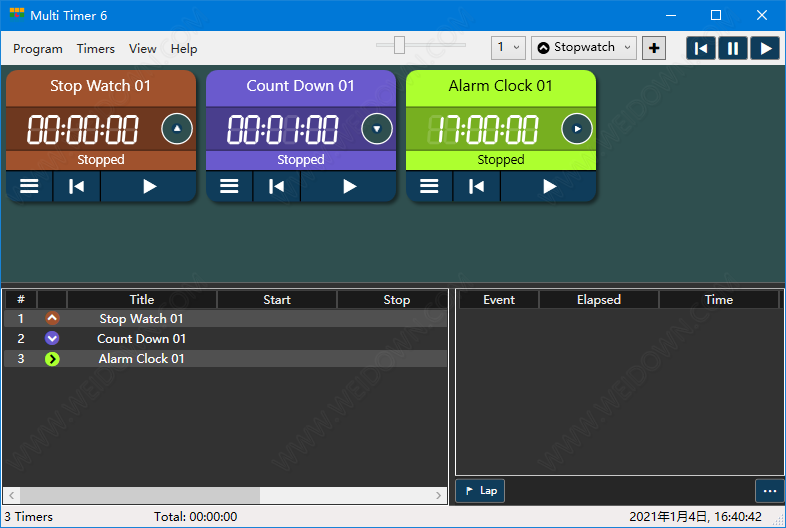Click the ellipsis more options button
Image resolution: width=786 pixels, height=528 pixels.
click(769, 491)
